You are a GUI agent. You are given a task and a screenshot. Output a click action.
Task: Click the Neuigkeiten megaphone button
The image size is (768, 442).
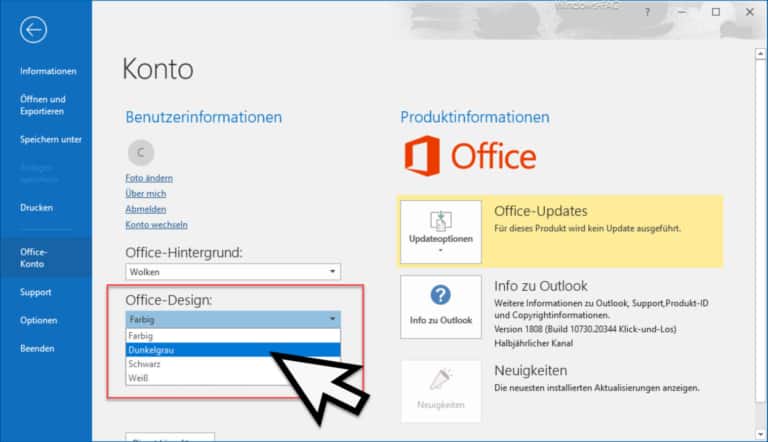(x=441, y=392)
